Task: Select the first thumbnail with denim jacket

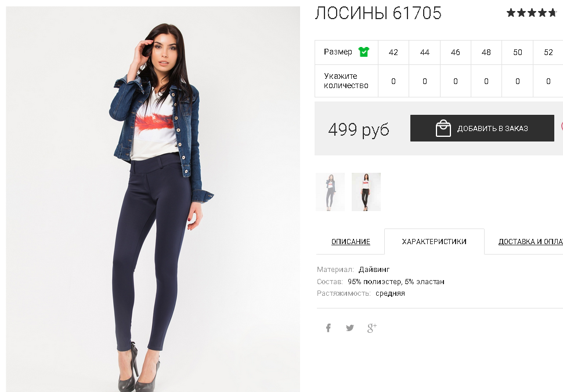Action: 330,192
